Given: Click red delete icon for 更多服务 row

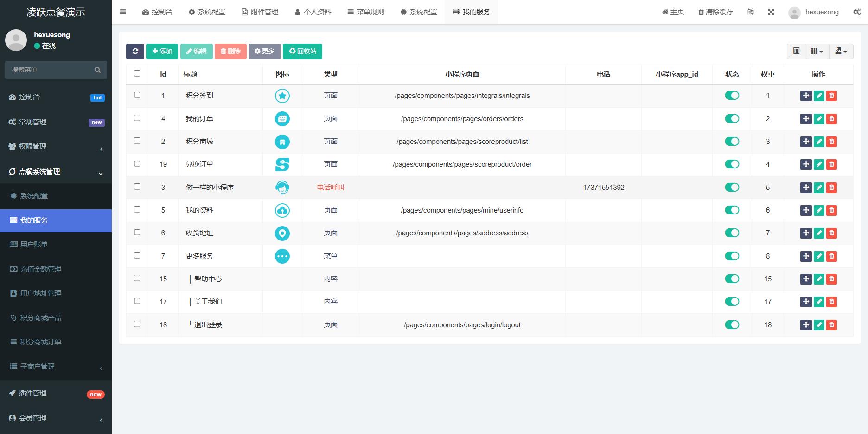Looking at the screenshot, I should 831,256.
